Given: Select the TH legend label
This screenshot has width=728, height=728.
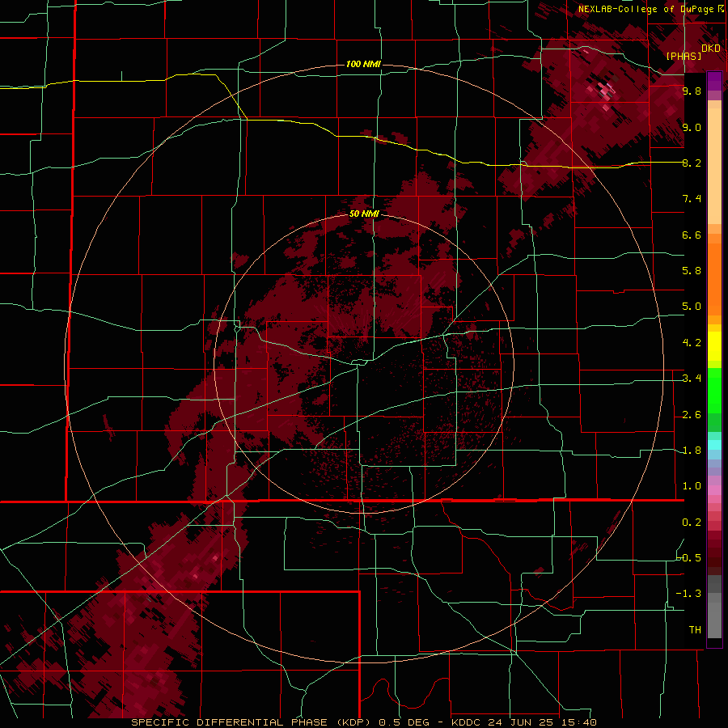Looking at the screenshot, I should click(x=695, y=630).
